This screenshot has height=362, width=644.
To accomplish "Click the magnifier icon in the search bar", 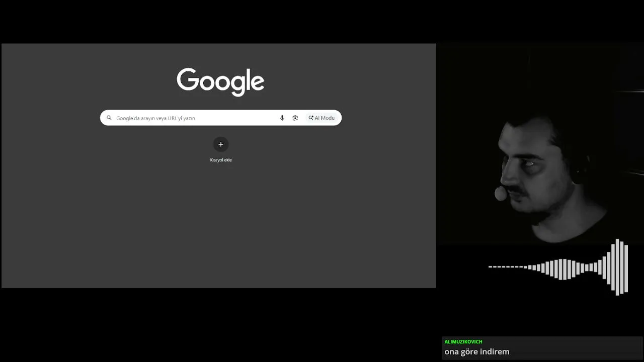I will pyautogui.click(x=109, y=118).
